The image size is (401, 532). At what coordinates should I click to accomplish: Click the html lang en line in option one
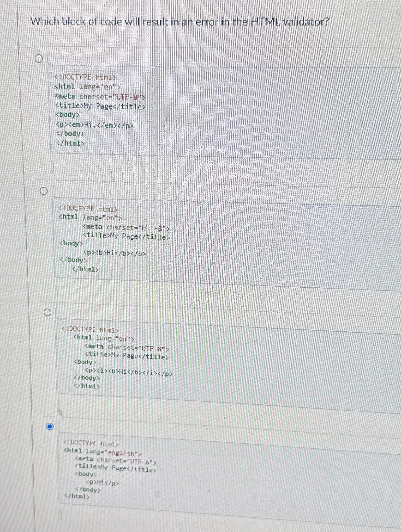pos(88,87)
